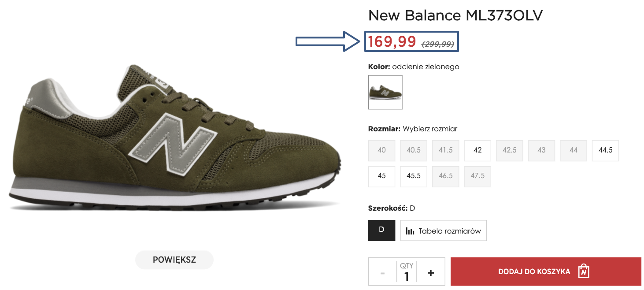Click the New Balance ML373OLV title
Viewport: 644px width, 290px height.
click(x=455, y=16)
